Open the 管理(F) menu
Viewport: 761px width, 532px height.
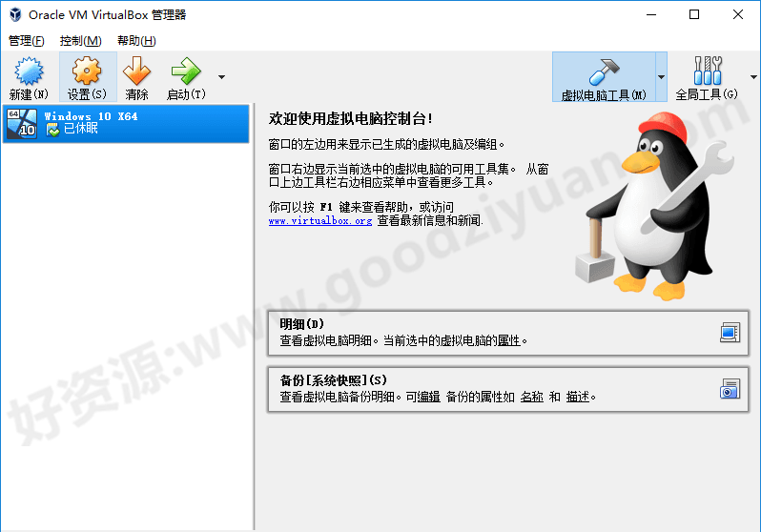(27, 41)
